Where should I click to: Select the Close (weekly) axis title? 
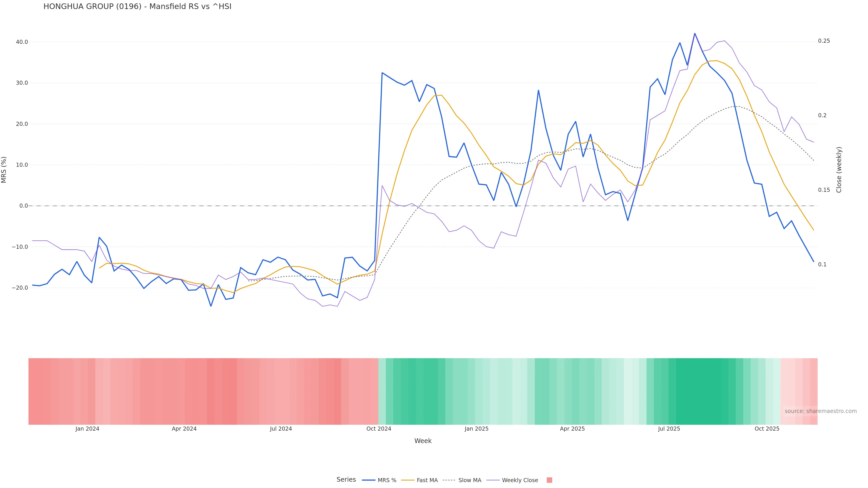click(839, 169)
